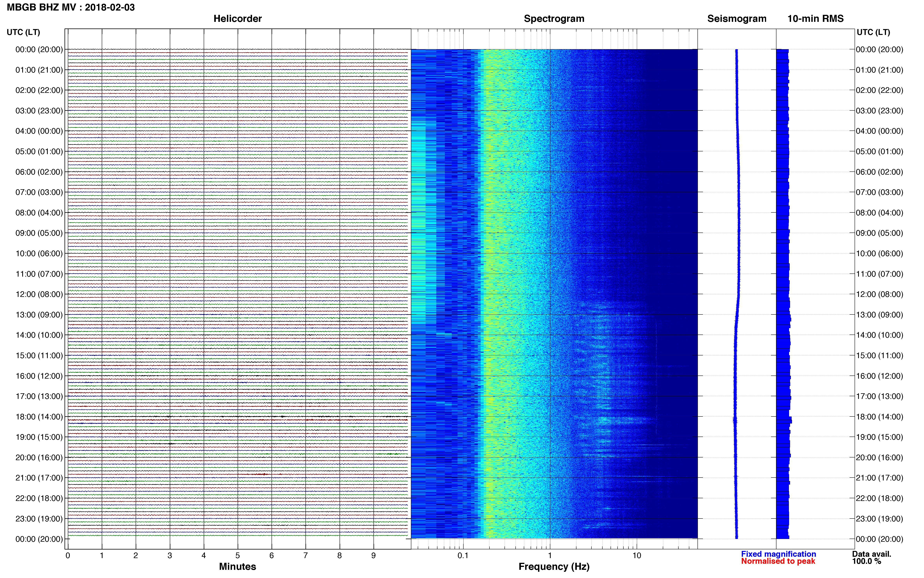
Task: Select '01:00 (21:00)' on the Helicorder time axis
Action: click(x=39, y=70)
